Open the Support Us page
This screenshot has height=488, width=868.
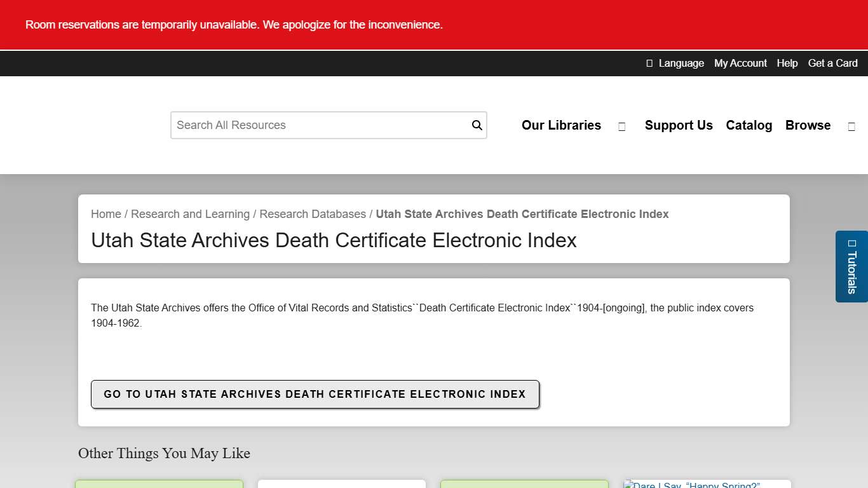click(x=679, y=125)
